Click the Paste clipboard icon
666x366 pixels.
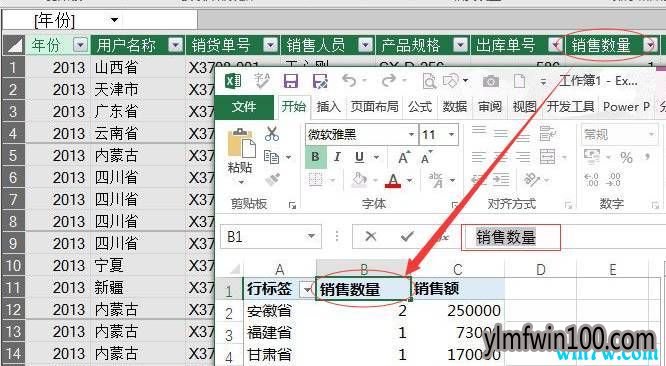coord(241,144)
